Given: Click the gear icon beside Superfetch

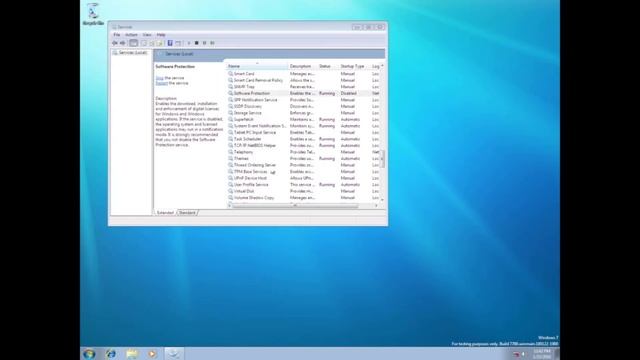Looking at the screenshot, I should (x=231, y=120).
